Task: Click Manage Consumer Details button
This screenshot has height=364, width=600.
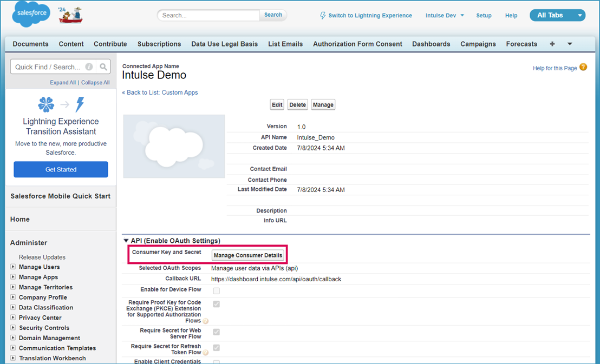Action: coord(248,255)
